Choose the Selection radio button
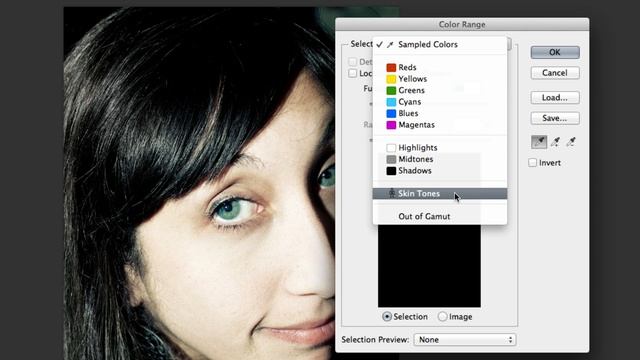Viewport: 640px width, 360px height. tap(387, 316)
